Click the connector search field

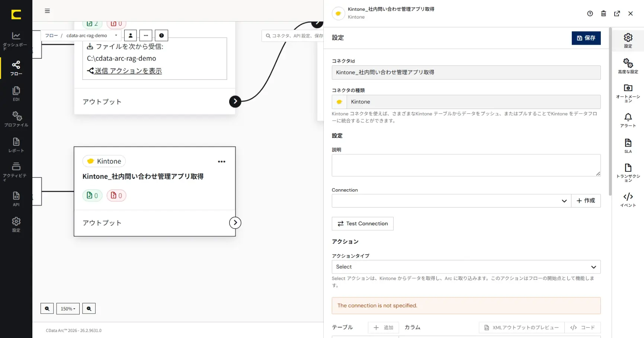(293, 36)
